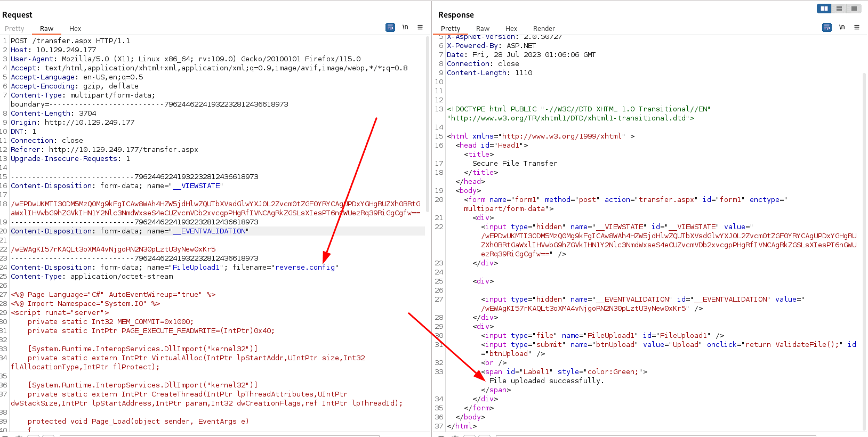Click the 'Content-Type: application/octet-stream' line
The image size is (868, 437).
pos(92,277)
